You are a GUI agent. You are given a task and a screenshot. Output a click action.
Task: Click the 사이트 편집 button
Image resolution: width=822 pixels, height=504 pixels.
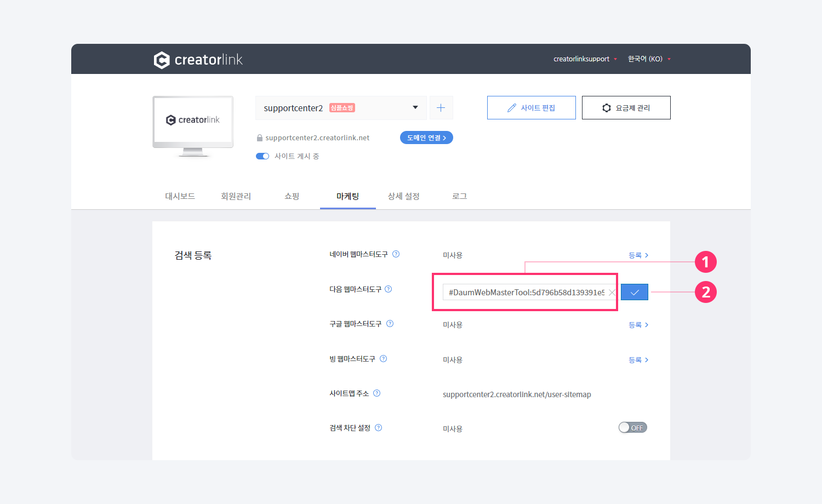click(x=531, y=108)
